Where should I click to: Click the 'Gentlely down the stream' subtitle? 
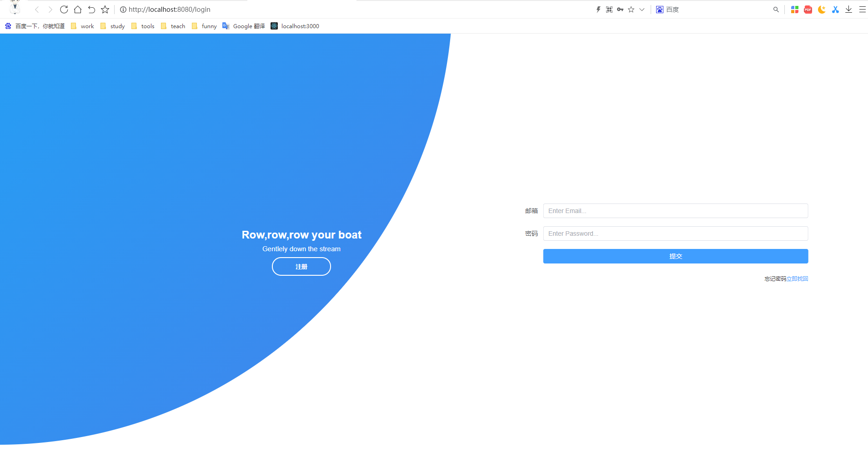301,249
